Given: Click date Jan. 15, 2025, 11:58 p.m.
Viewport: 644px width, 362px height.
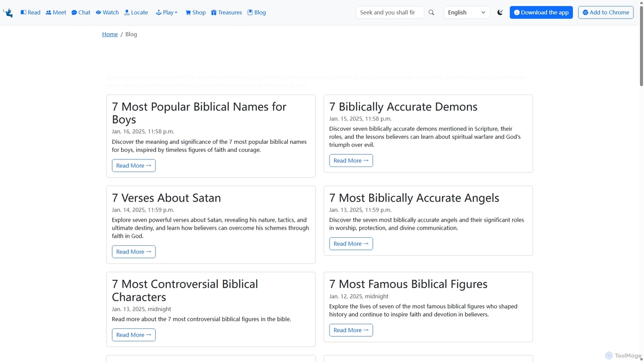Looking at the screenshot, I should pos(360,119).
